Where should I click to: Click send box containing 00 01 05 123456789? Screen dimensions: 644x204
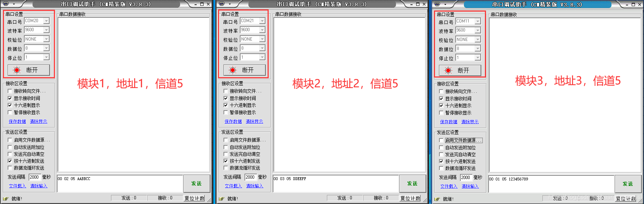click(x=551, y=184)
